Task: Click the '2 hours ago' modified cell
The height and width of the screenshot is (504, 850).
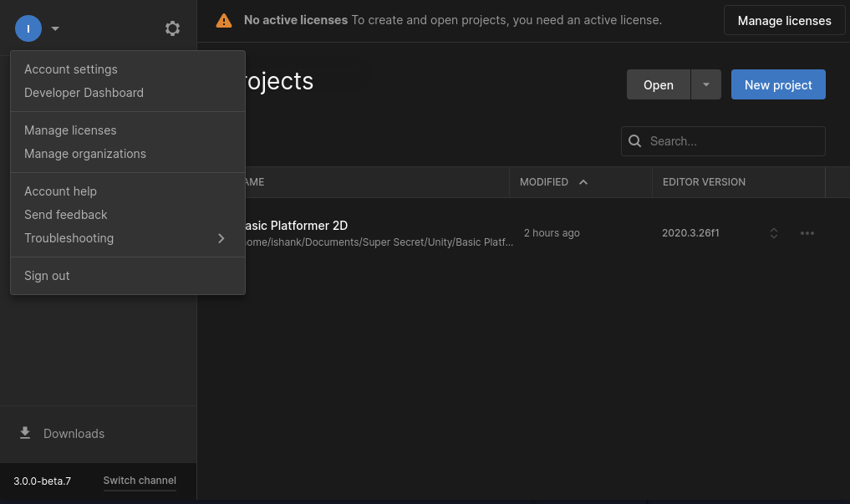Action: tap(552, 233)
